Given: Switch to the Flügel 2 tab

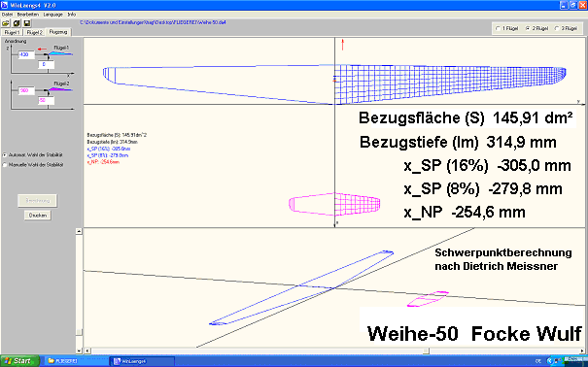Looking at the screenshot, I should 34,33.
